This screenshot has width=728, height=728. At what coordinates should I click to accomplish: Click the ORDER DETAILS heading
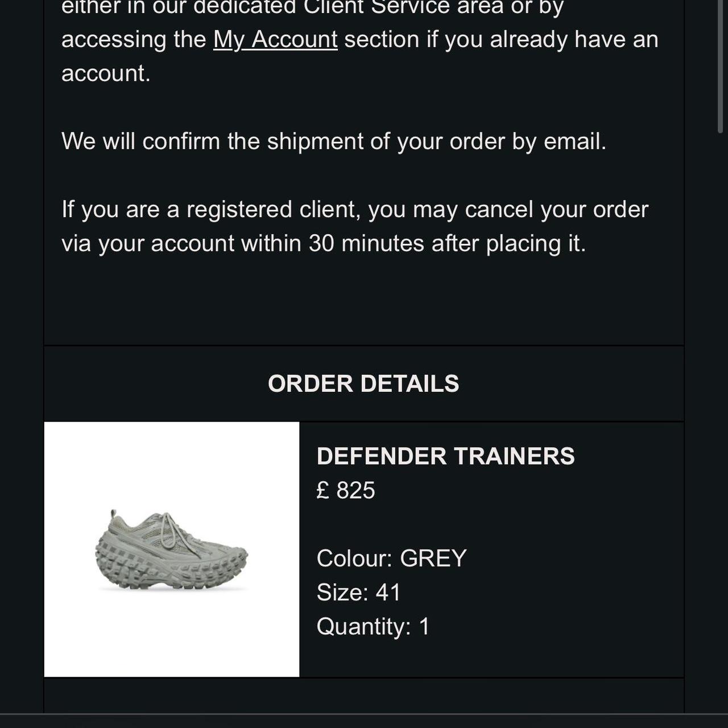(363, 384)
